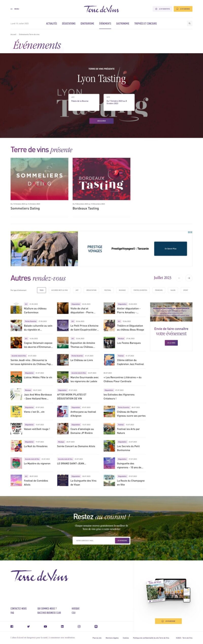Click the Découvrir button for Lyon Tasting
Viewport: 203px width, 644px height.
(x=101, y=121)
